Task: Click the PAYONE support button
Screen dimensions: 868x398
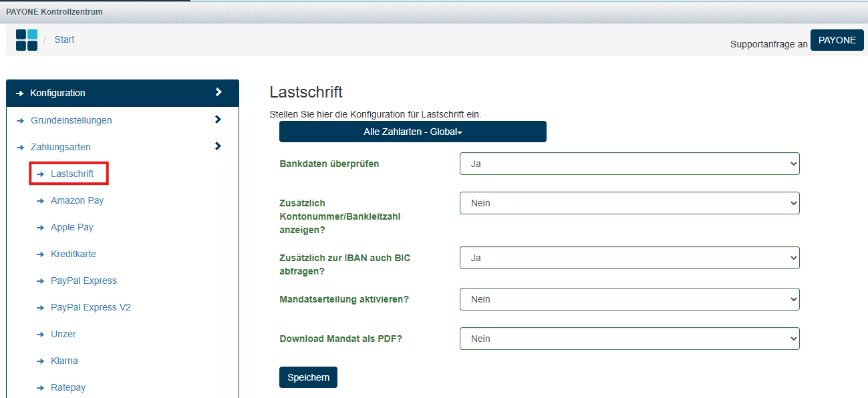Action: [837, 40]
